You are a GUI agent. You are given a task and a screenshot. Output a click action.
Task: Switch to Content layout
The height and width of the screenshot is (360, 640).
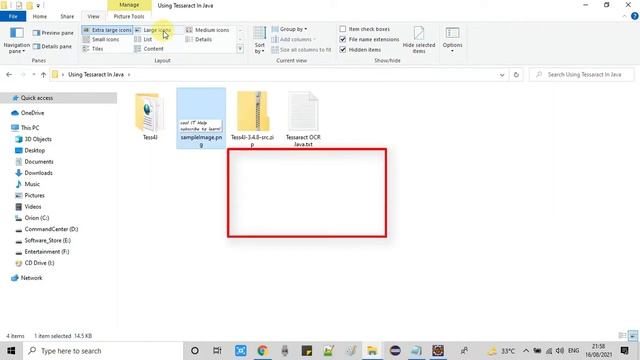149,49
